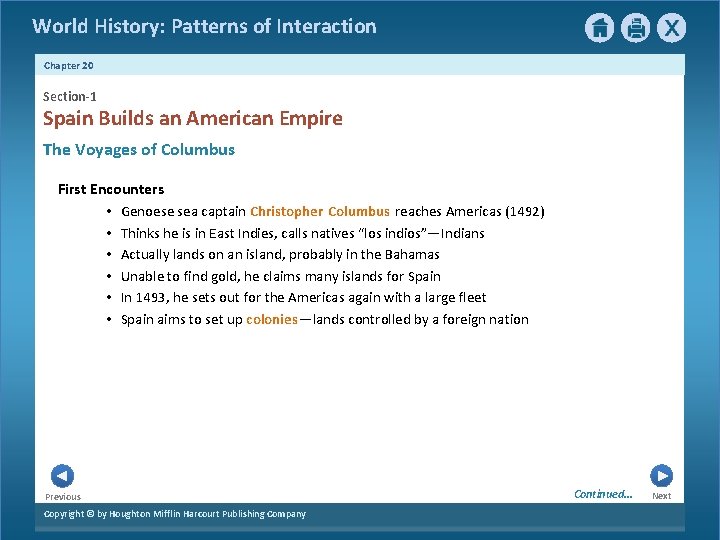Click the highlighted term colonies
This screenshot has height=540, width=720.
coord(272,320)
